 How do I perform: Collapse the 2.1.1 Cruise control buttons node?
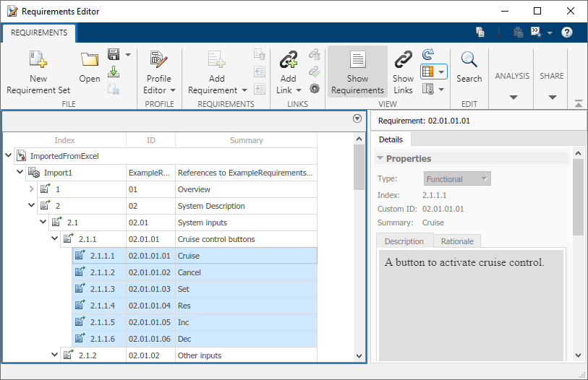coord(55,238)
